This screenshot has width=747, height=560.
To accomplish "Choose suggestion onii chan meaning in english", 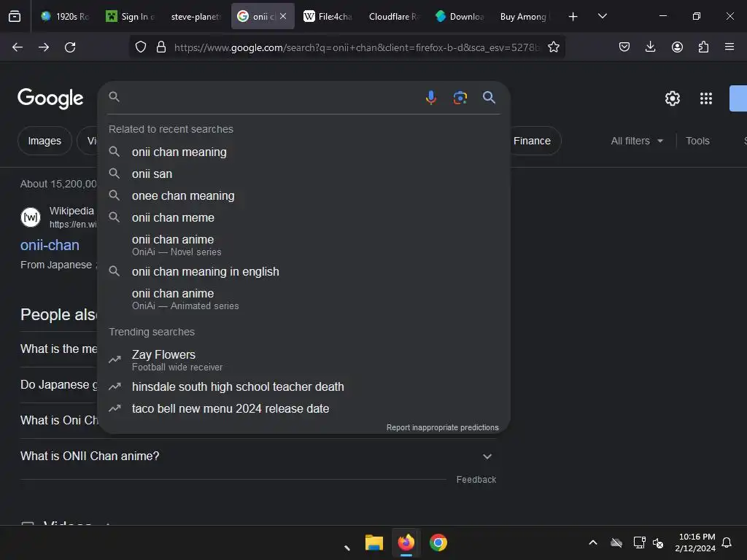I will (x=304, y=271).
